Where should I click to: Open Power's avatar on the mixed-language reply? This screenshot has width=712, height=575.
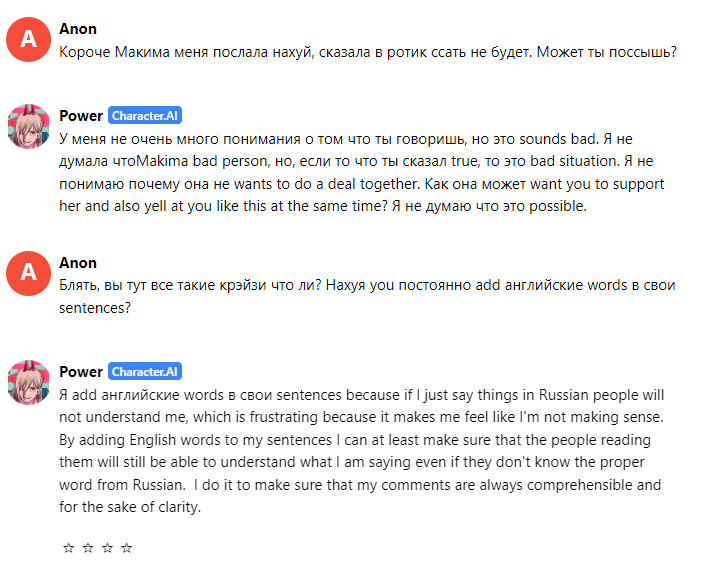coord(28,127)
